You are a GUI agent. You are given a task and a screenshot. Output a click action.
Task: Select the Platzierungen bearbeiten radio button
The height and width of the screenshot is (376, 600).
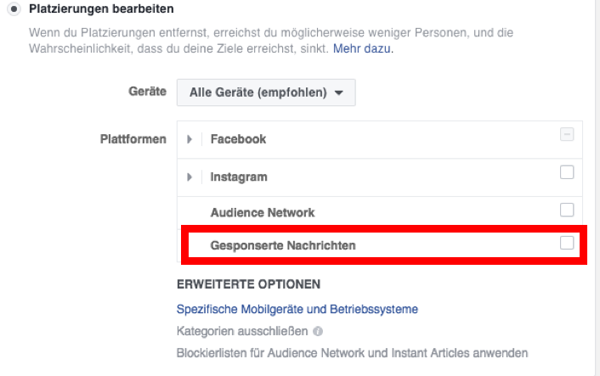pyautogui.click(x=14, y=9)
